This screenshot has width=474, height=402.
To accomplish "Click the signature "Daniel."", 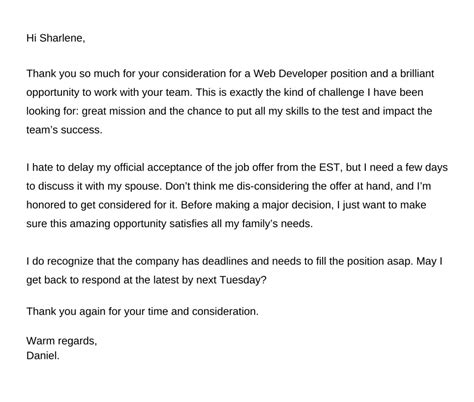I will pos(43,356).
